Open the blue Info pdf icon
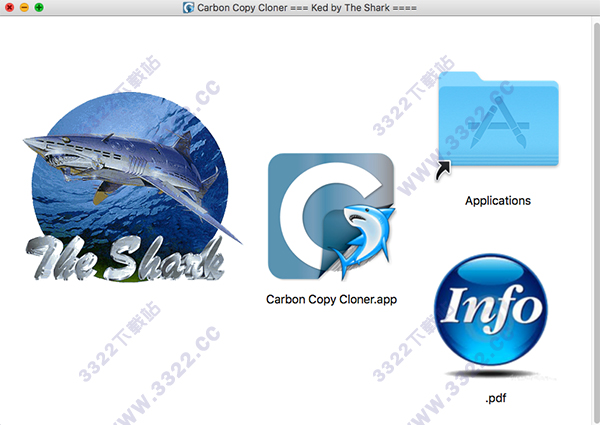The width and height of the screenshot is (600, 425). 491,315
